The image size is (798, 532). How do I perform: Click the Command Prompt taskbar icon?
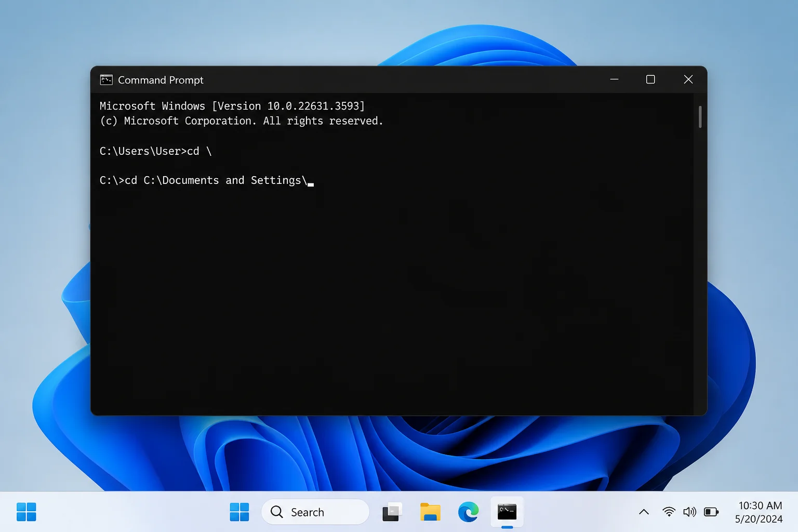tap(507, 512)
